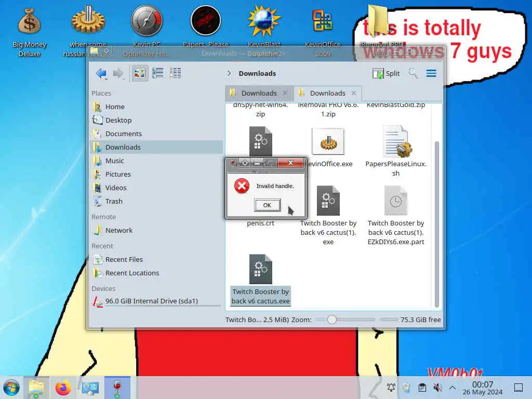Switch Dolphin to Details view mode
Image resolution: width=532 pixels, height=399 pixels.
(175, 73)
